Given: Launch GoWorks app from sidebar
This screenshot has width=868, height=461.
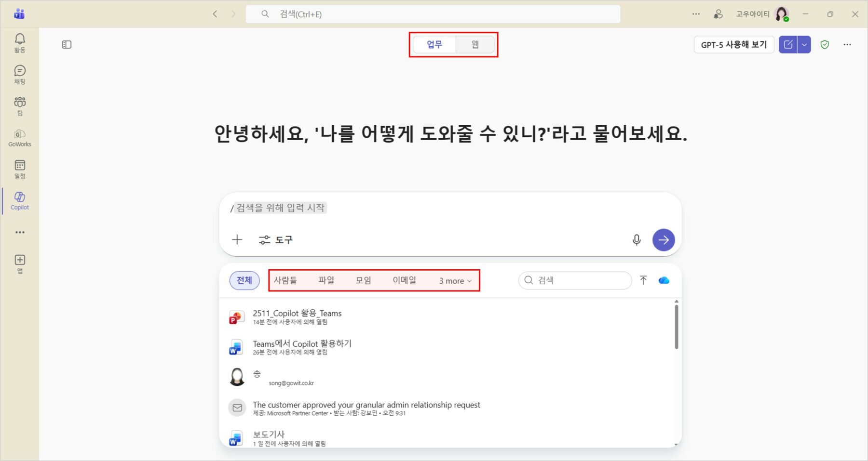Looking at the screenshot, I should [x=20, y=137].
